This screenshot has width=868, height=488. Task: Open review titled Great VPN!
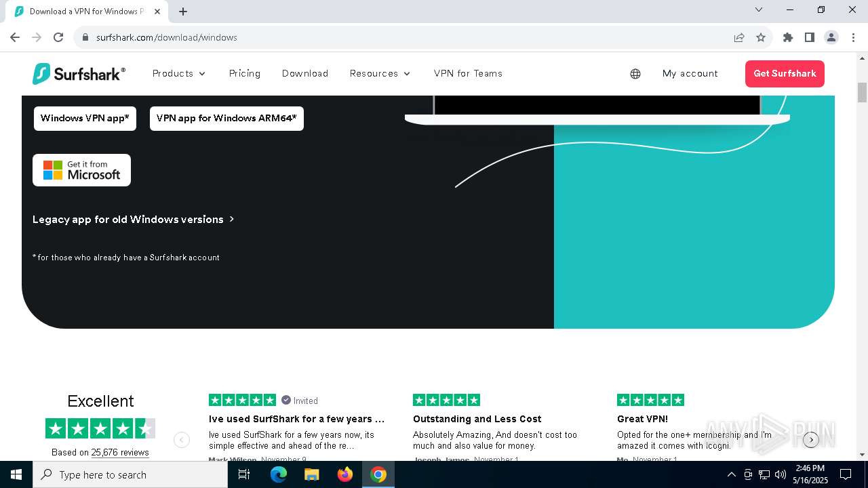[642, 419]
